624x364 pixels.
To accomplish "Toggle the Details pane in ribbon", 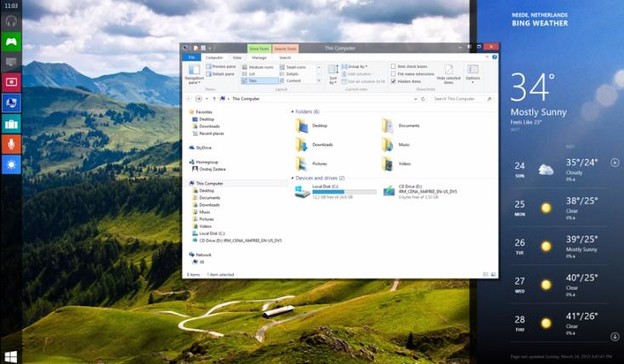I will point(221,74).
